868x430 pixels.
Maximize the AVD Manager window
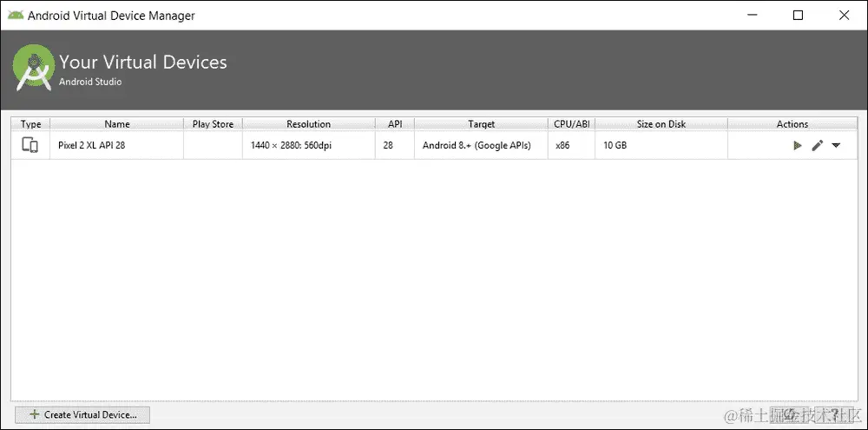click(798, 16)
